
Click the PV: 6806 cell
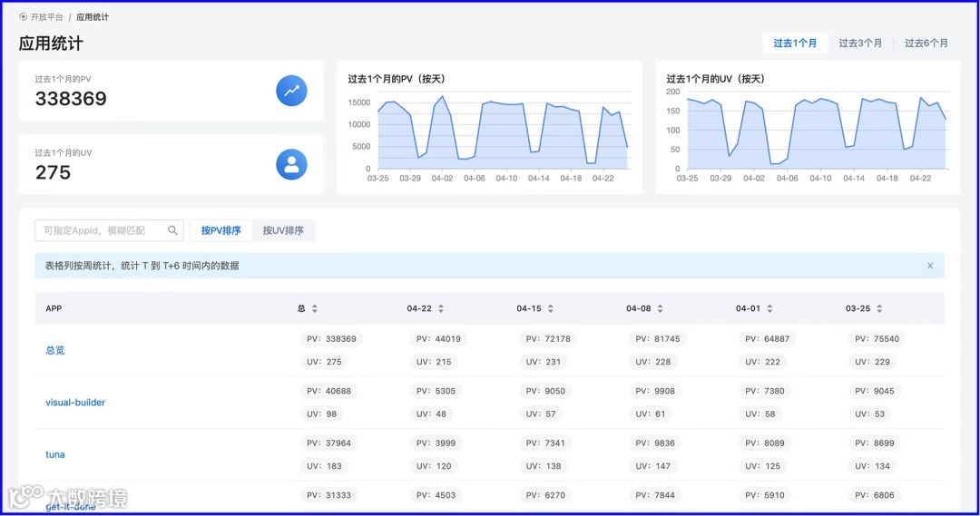(x=875, y=495)
